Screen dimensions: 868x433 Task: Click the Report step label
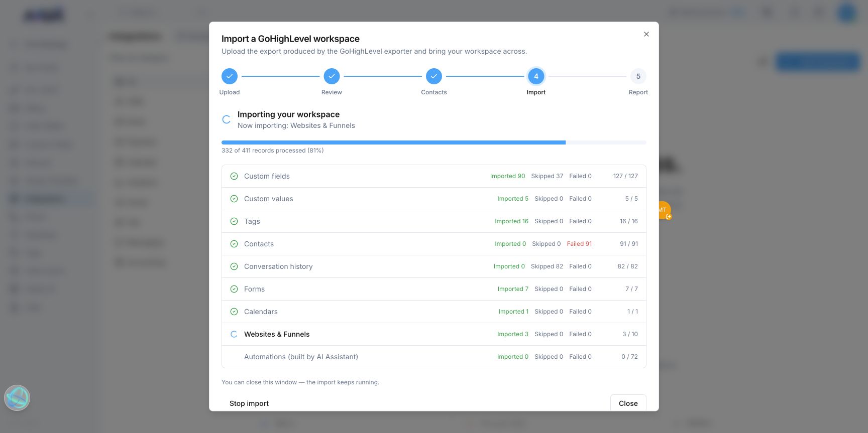[x=638, y=92]
